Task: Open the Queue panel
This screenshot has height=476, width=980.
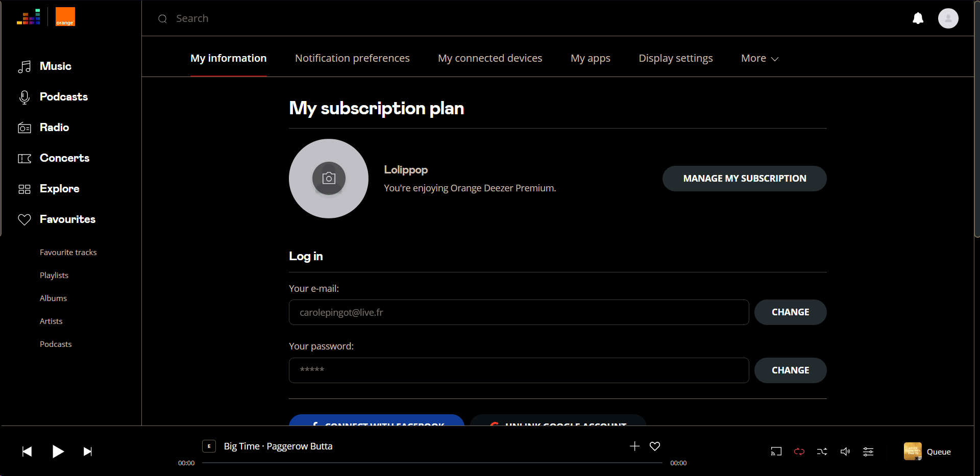Action: (939, 452)
